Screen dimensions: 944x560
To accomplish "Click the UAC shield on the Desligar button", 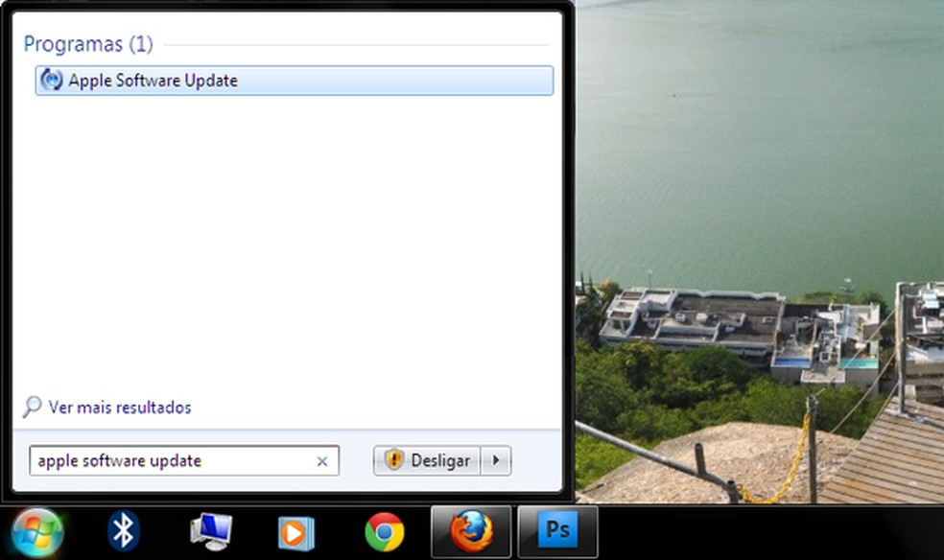I will tap(393, 460).
